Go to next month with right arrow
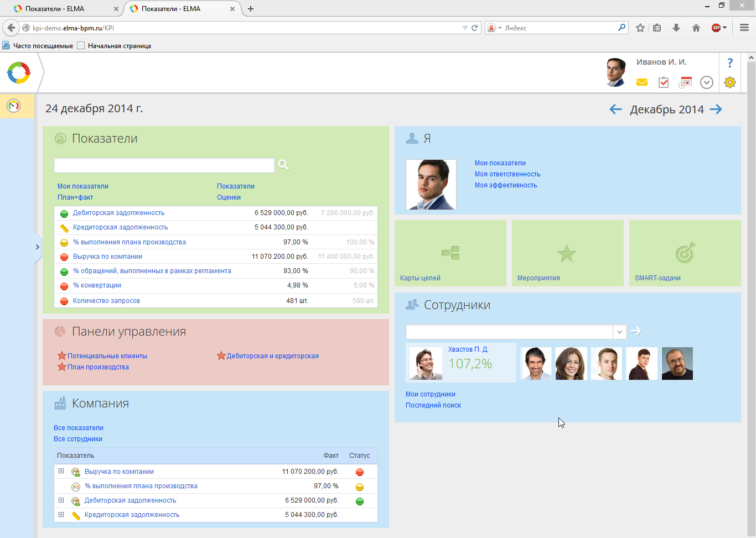The width and height of the screenshot is (756, 538). point(716,109)
